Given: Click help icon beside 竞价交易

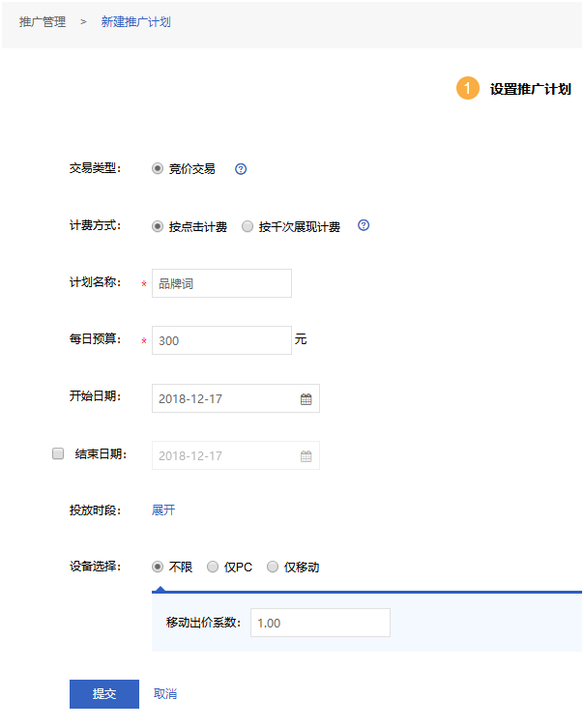Looking at the screenshot, I should tap(241, 169).
